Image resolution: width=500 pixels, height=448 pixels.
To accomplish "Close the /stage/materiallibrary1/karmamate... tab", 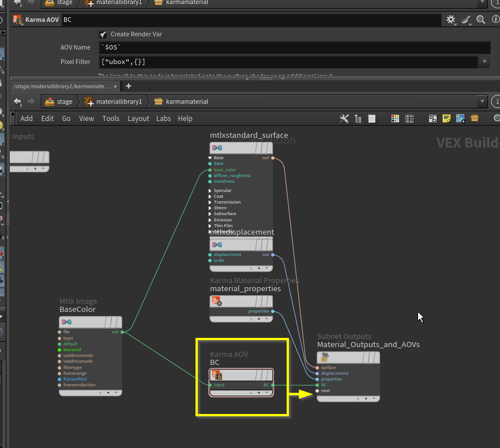I will click(x=115, y=86).
